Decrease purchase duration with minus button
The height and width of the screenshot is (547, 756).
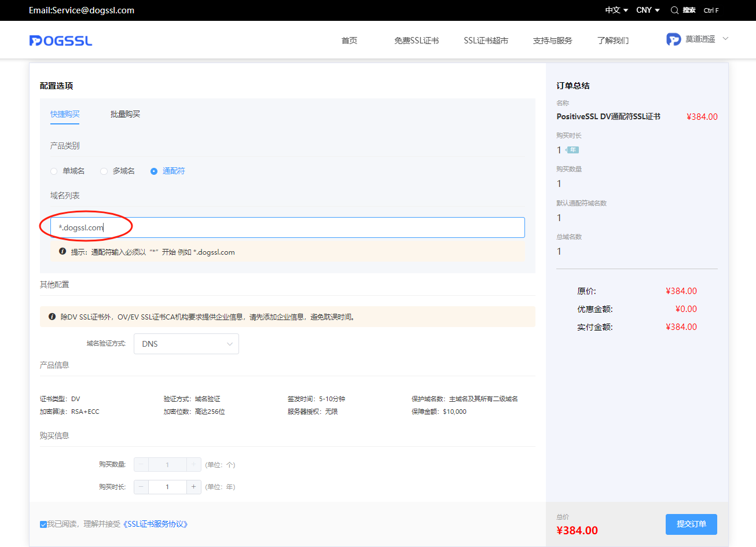141,487
